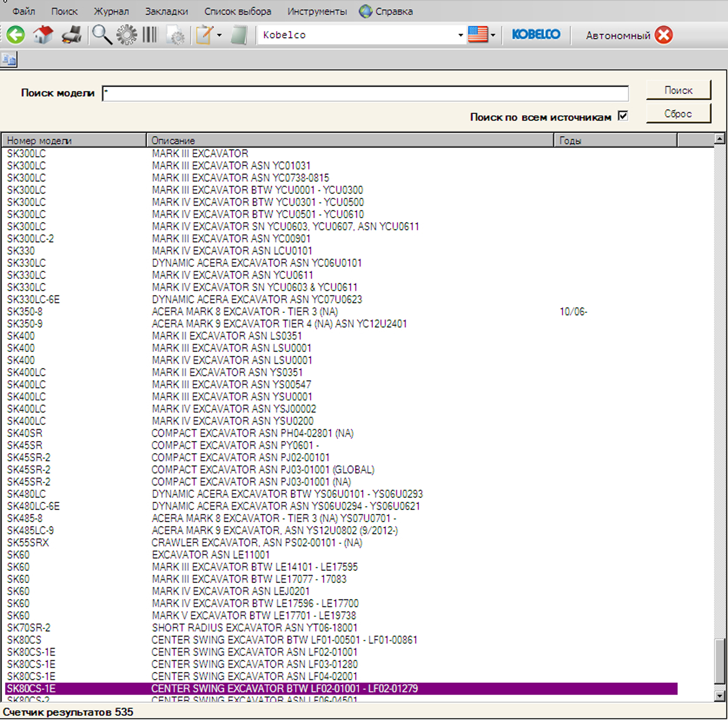Click the red X offline status icon
The image size is (728, 720).
coord(663,35)
